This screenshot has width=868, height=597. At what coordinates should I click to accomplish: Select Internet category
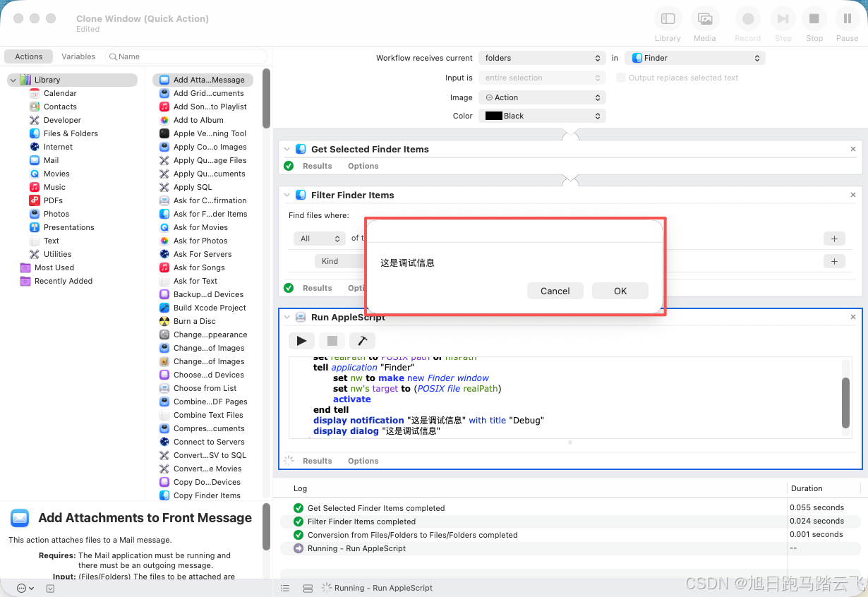click(x=58, y=147)
